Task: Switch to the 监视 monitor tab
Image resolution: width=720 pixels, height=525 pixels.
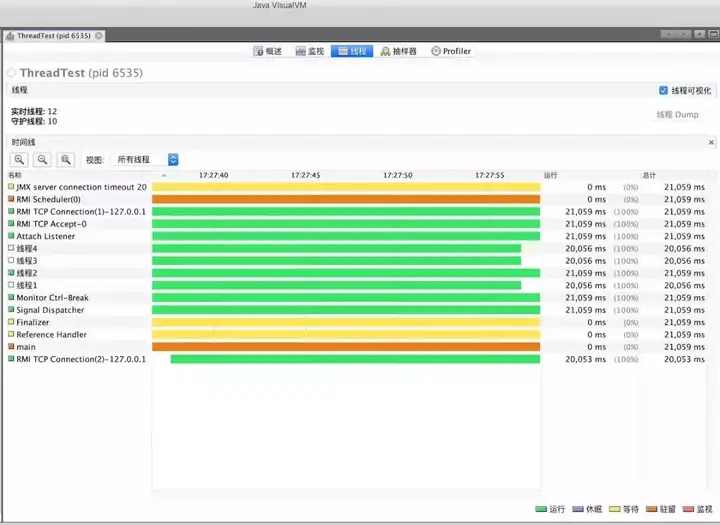Action: [x=310, y=51]
